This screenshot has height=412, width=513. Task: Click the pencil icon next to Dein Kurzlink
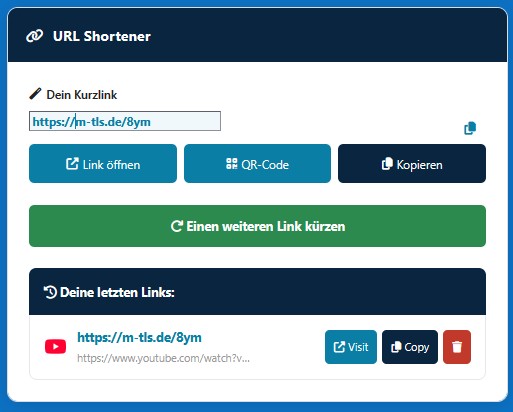35,94
